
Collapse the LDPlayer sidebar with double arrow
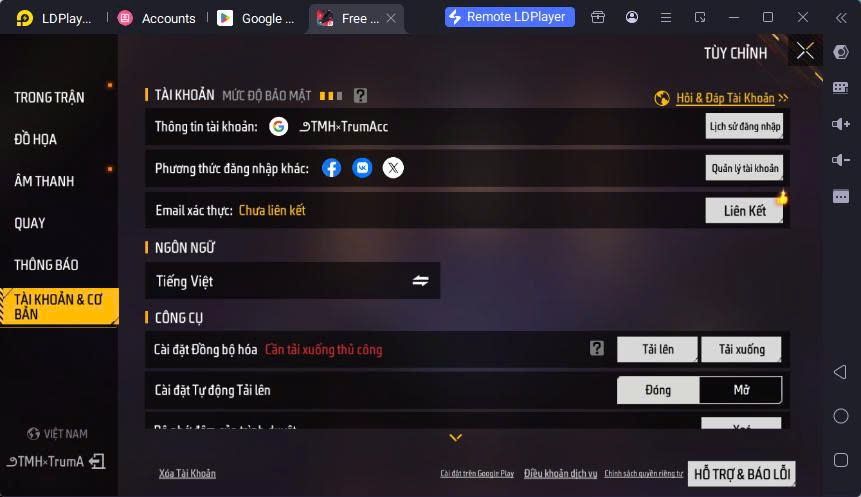pyautogui.click(x=841, y=18)
